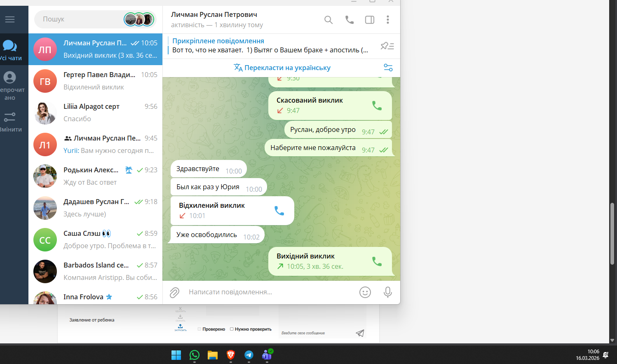Viewport: 617px width, 364px height.
Task: Click 'Заявление от ребенка' text in background page
Action: pos(92,320)
